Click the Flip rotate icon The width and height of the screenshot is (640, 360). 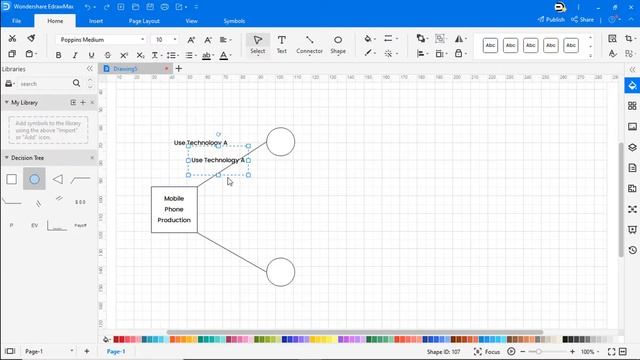point(459,38)
